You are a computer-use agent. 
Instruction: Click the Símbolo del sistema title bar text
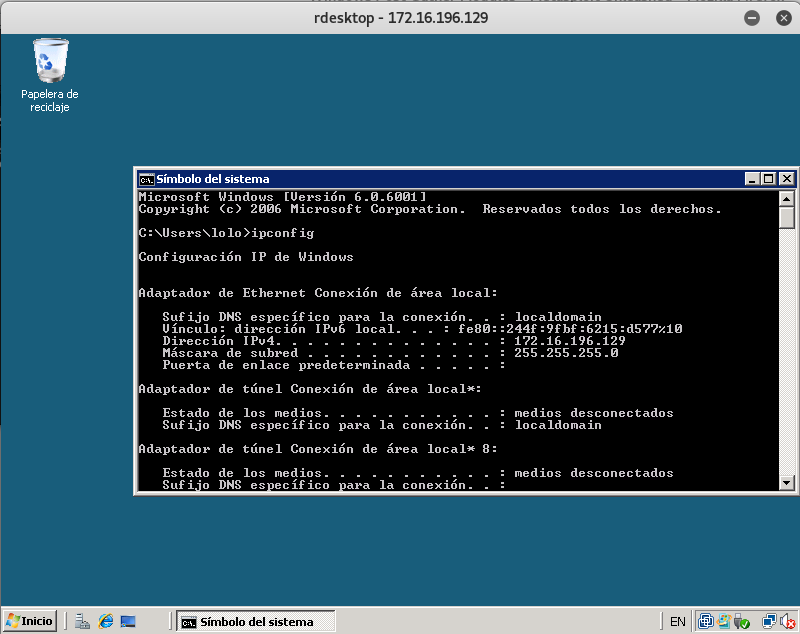213,179
